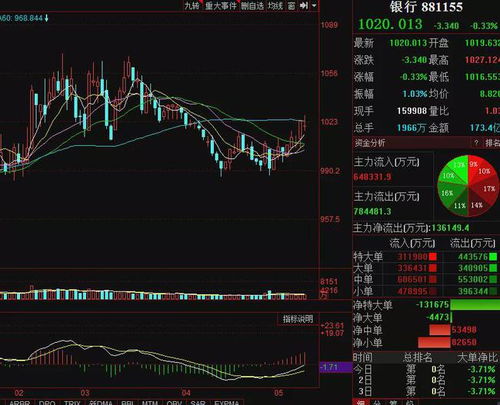Click the jump-to-end arrow icon
This screenshot has height=405, width=500.
(x=304, y=5)
